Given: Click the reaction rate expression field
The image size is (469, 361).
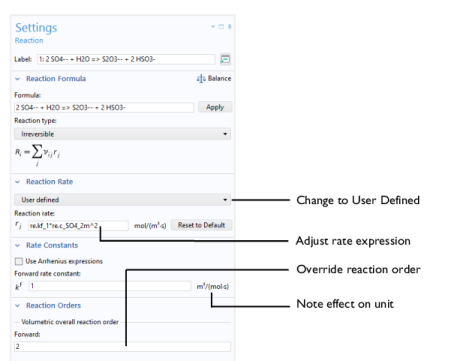Looking at the screenshot, I should pyautogui.click(x=78, y=226).
